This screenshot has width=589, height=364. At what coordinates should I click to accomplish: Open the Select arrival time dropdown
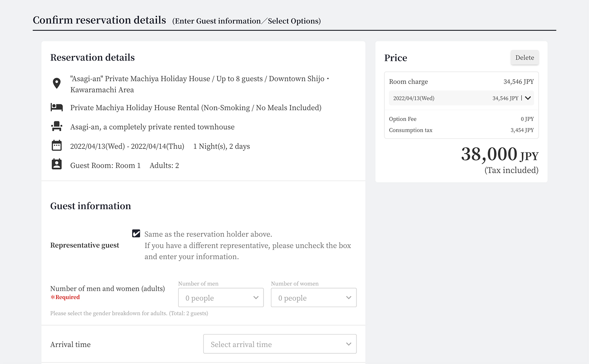pos(280,344)
